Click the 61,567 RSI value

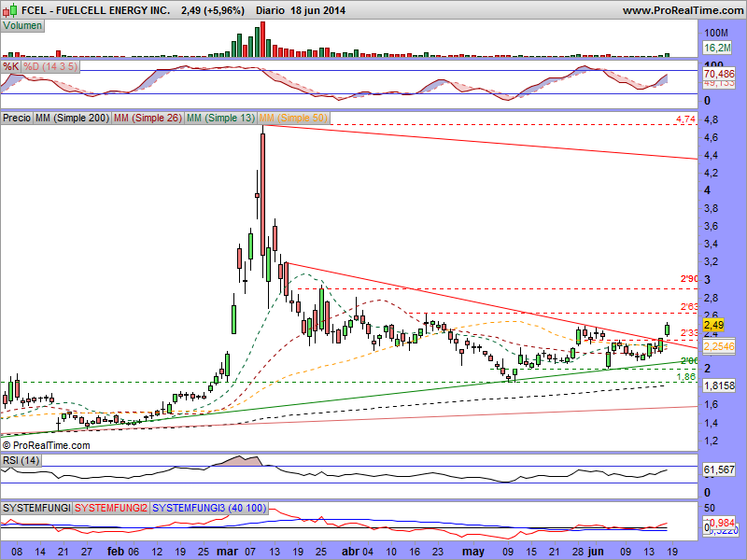[719, 470]
